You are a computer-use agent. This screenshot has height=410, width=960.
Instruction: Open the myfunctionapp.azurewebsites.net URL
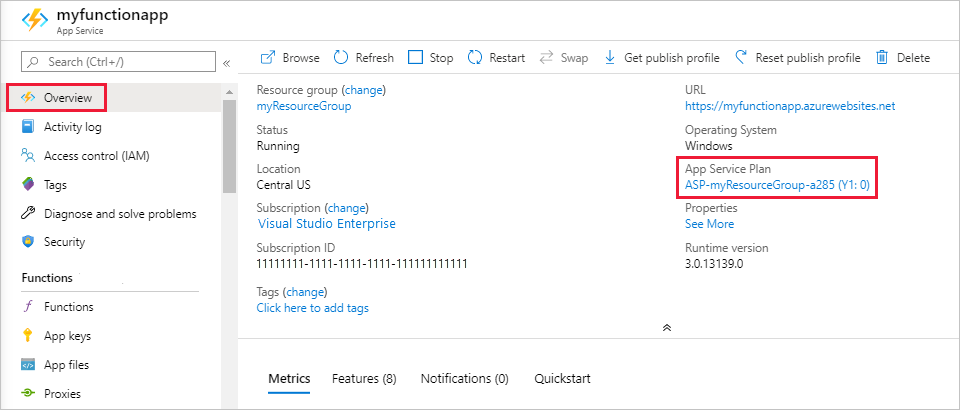790,106
